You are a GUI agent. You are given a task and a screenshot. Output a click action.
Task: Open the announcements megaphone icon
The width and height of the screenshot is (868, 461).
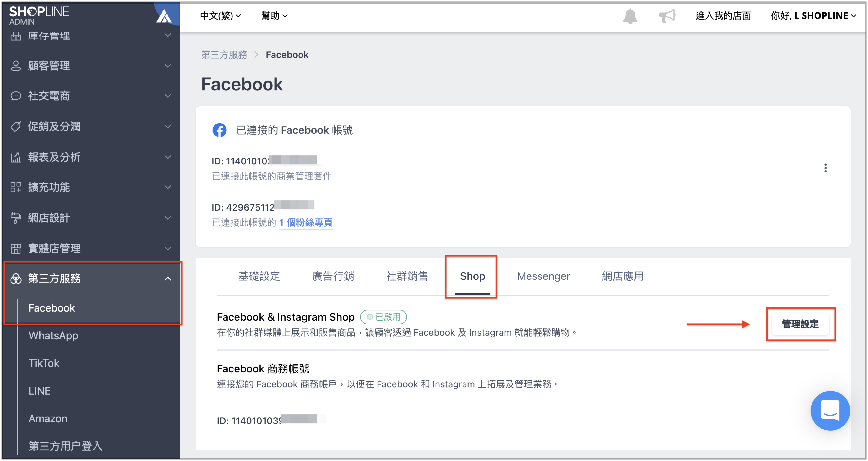click(667, 16)
